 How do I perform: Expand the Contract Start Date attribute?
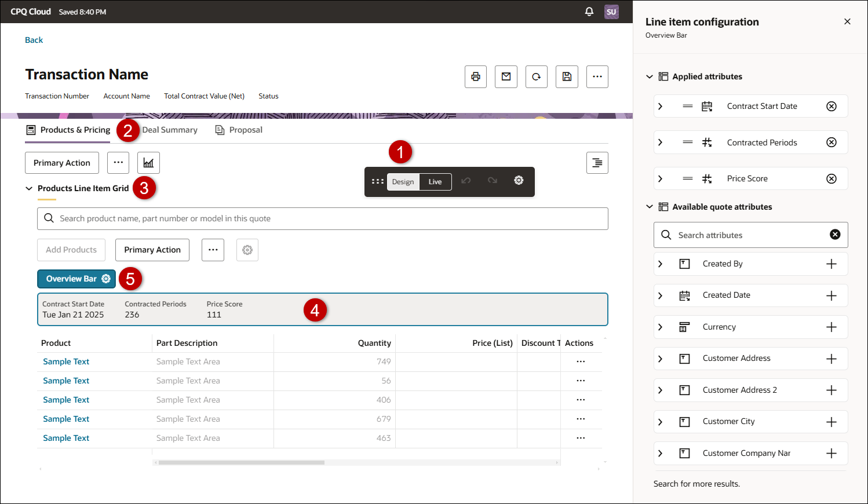click(x=660, y=107)
